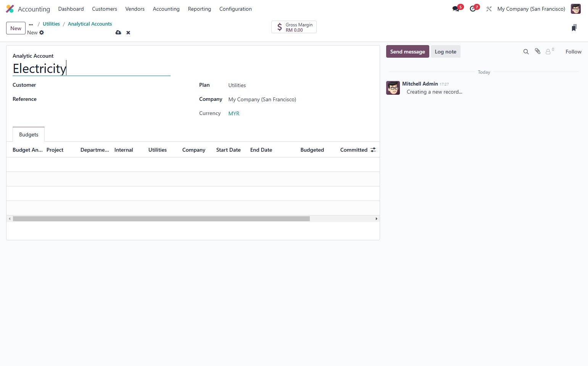Click the save manually cloud icon

pyautogui.click(x=118, y=32)
